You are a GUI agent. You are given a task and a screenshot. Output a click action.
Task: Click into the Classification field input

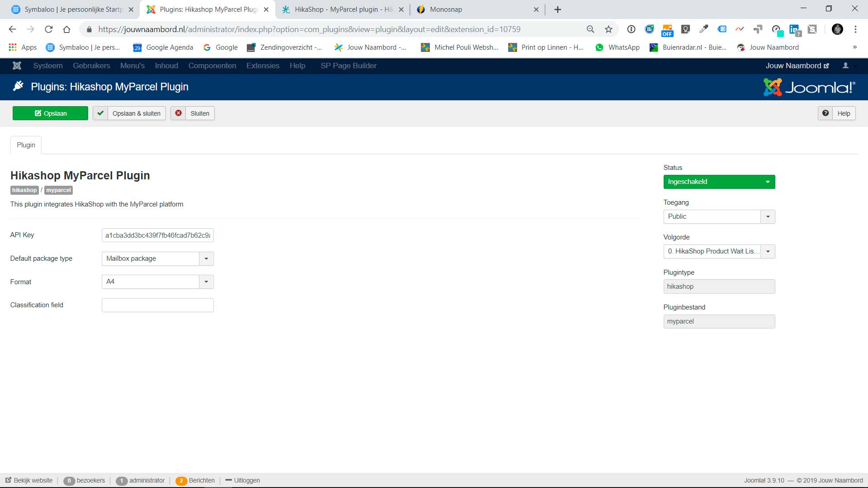click(x=157, y=305)
